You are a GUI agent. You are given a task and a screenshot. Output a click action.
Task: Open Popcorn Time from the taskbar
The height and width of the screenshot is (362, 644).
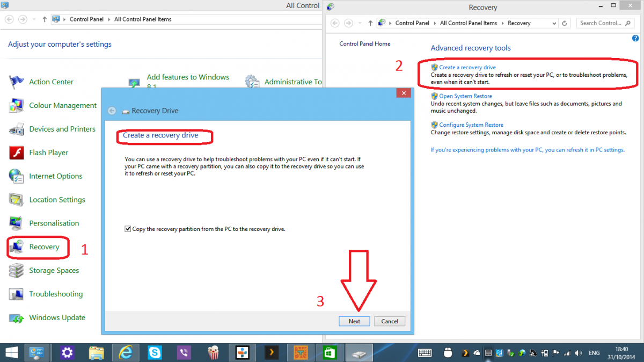coord(214,352)
